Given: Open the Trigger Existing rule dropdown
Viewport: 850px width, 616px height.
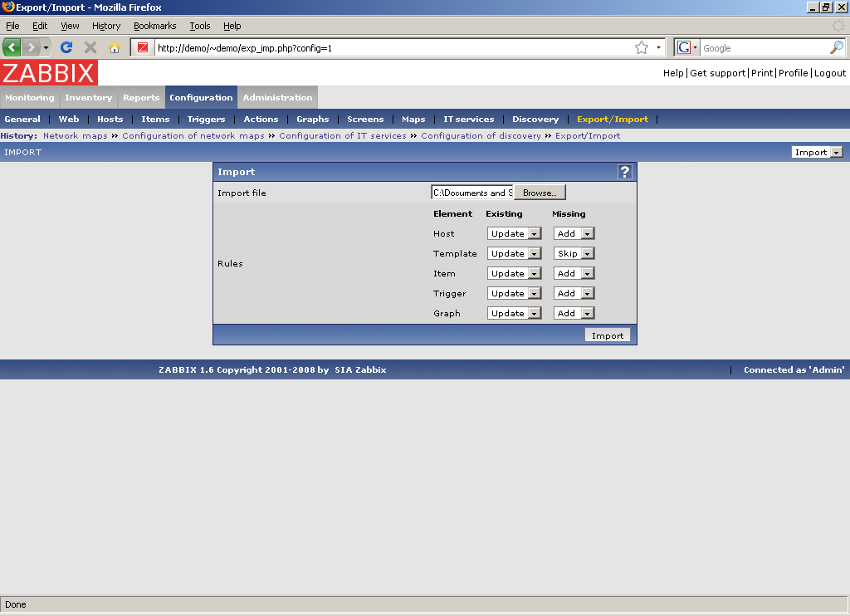Looking at the screenshot, I should [514, 293].
